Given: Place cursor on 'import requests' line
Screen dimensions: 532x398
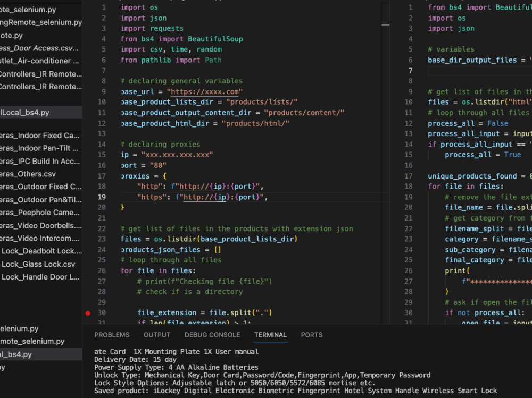Looking at the screenshot, I should (x=152, y=29).
